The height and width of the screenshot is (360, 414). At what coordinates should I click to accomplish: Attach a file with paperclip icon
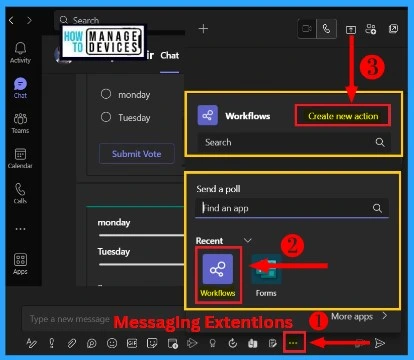coord(72,343)
